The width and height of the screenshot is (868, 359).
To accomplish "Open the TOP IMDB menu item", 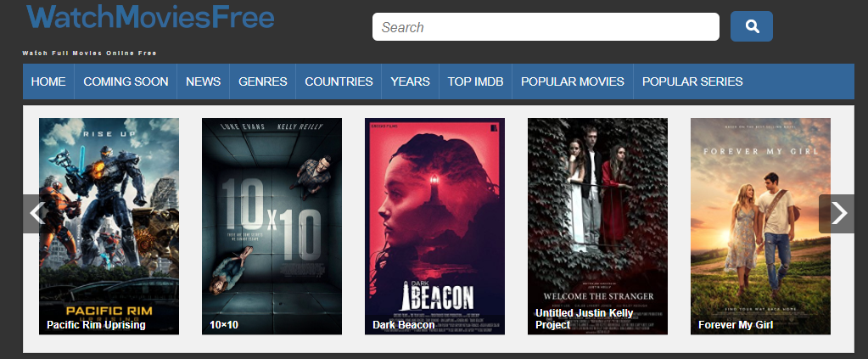I will [475, 81].
